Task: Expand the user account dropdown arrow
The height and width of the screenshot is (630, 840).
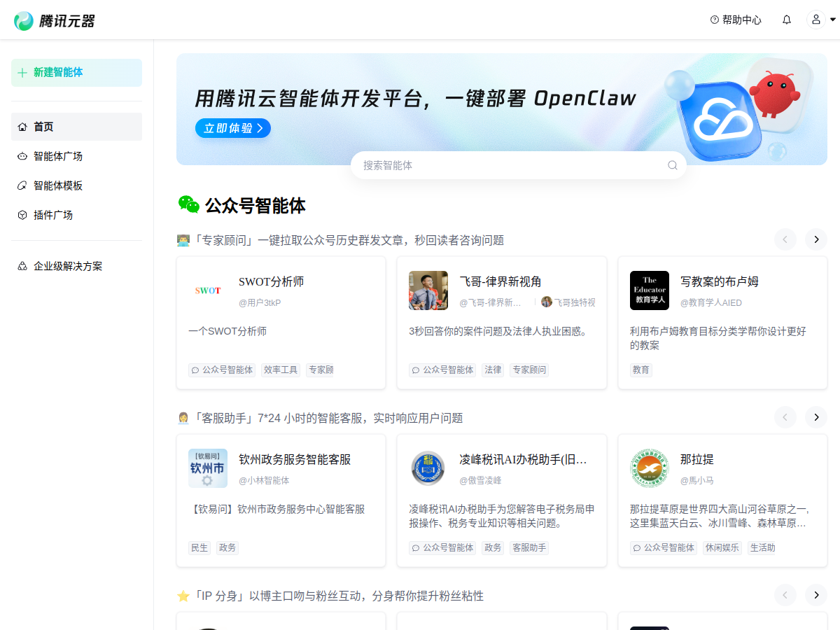Action: tap(832, 20)
